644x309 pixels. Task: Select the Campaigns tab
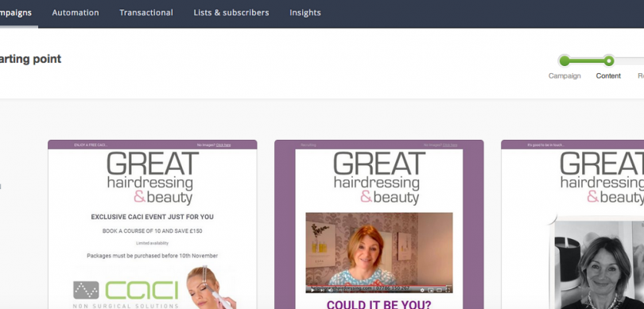16,13
